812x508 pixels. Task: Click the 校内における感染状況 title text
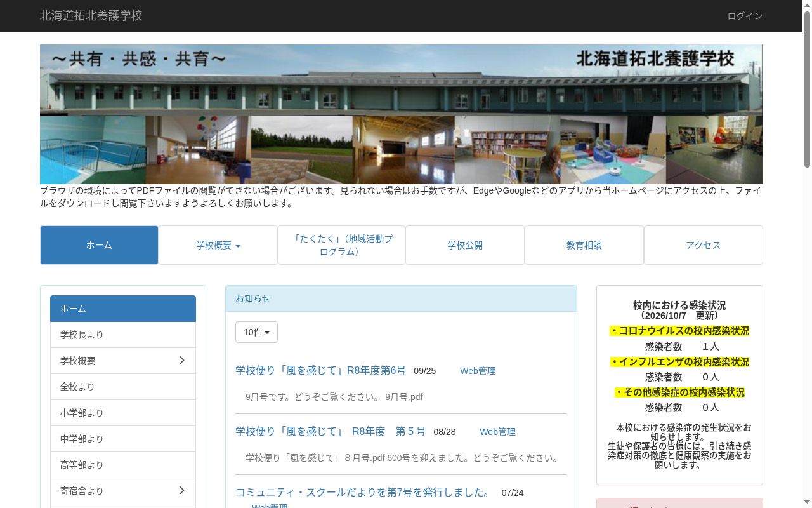(679, 305)
